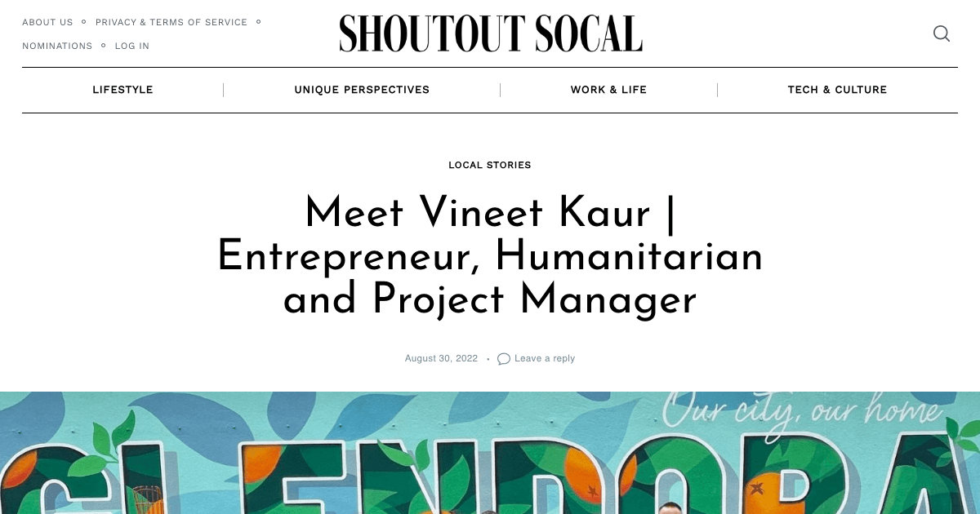Select the Unique Perspectives menu item
This screenshot has height=514, width=980.
[x=362, y=90]
